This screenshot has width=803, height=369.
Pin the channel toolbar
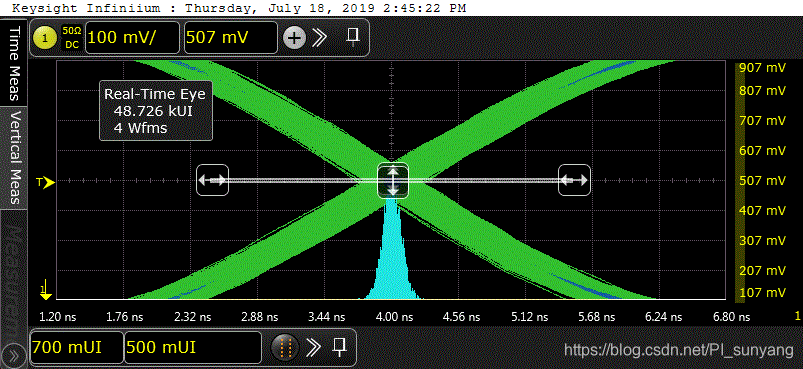352,37
